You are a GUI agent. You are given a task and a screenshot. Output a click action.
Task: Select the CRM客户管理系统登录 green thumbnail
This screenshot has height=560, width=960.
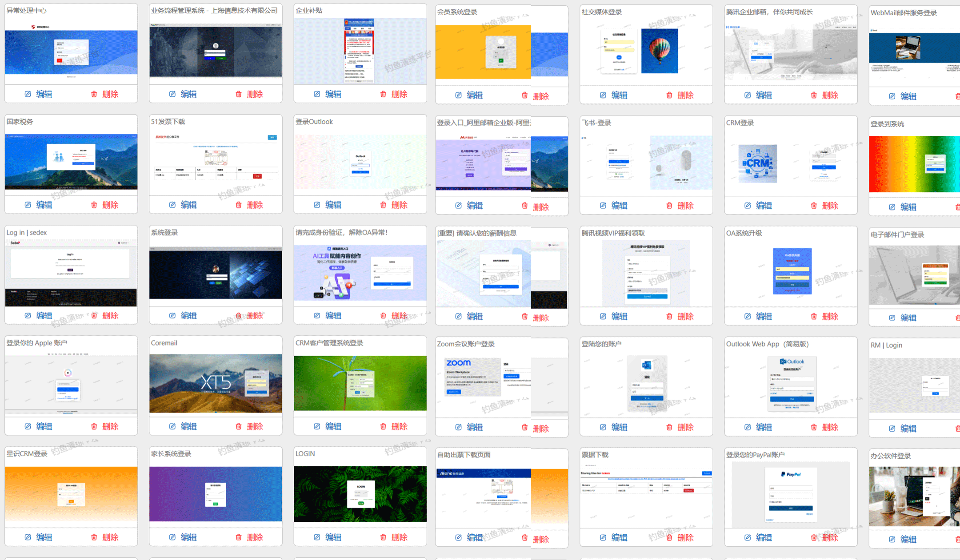360,383
